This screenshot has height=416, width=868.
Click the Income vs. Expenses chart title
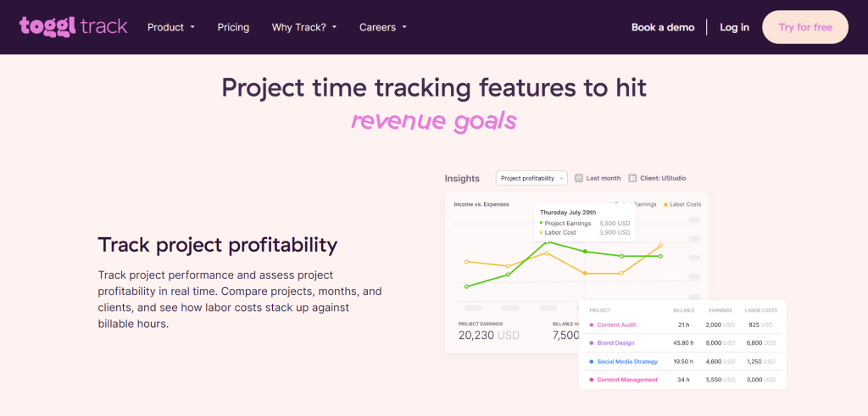[481, 204]
